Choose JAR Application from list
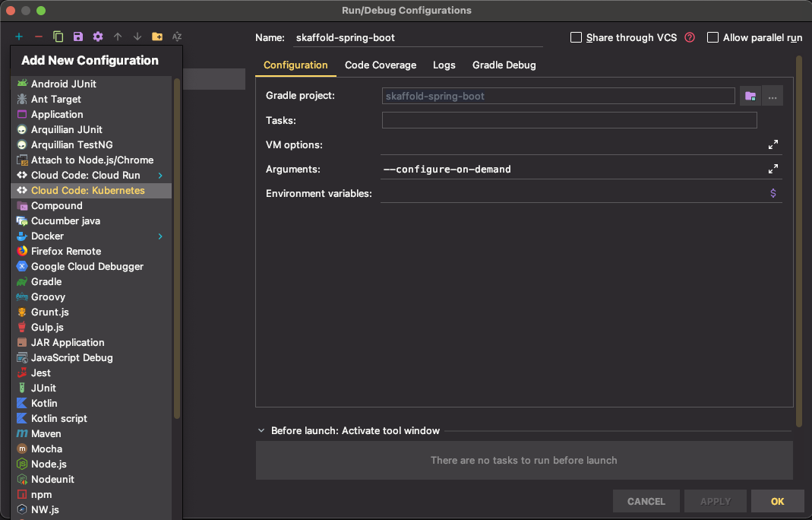 pos(91,342)
